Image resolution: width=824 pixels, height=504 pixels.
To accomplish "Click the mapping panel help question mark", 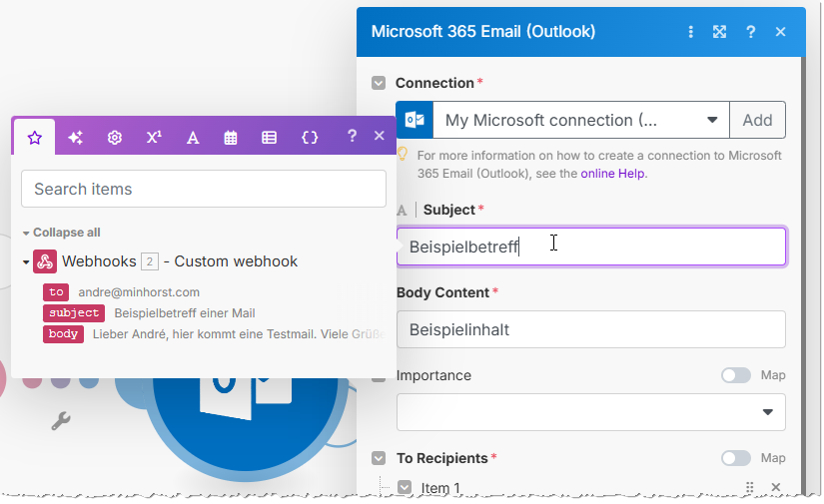I will 352,137.
